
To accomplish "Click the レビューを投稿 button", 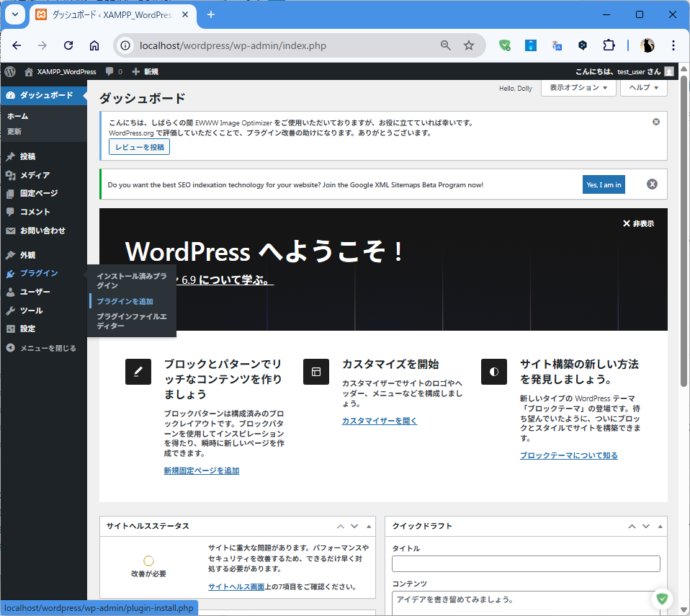I will click(139, 147).
